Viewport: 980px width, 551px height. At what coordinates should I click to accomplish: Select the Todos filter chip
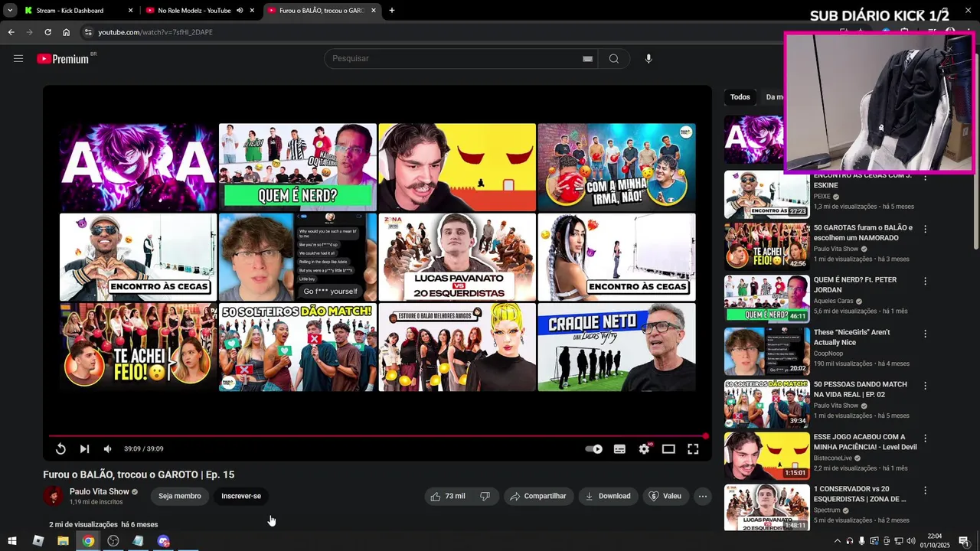coord(740,97)
